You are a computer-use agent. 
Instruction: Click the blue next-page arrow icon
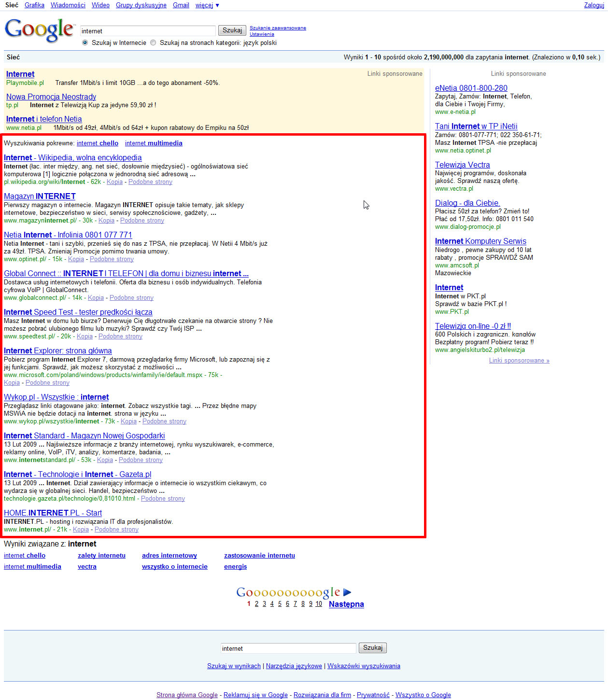(347, 592)
